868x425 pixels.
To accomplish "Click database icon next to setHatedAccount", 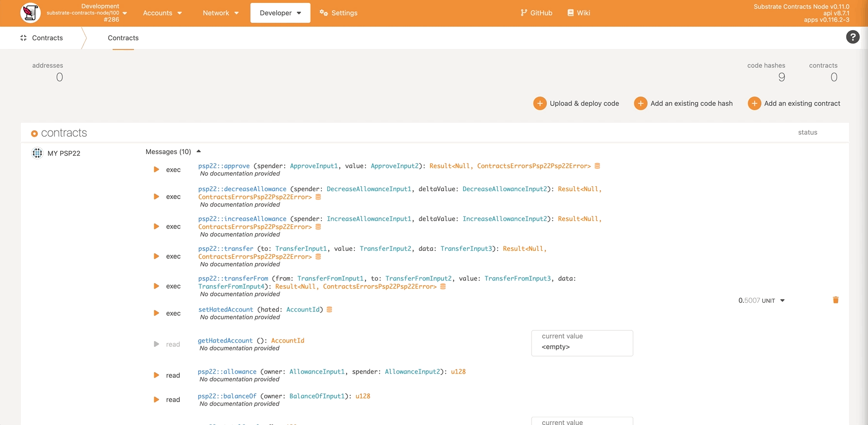I will coord(329,310).
